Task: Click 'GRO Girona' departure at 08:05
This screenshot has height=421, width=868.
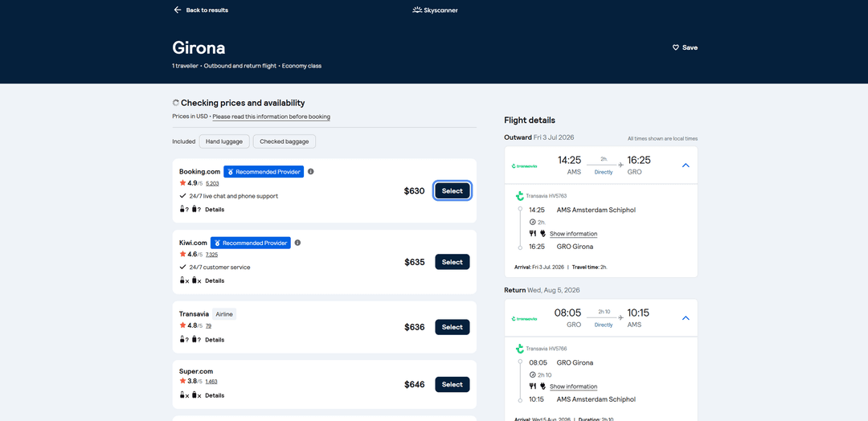Action: [575, 363]
